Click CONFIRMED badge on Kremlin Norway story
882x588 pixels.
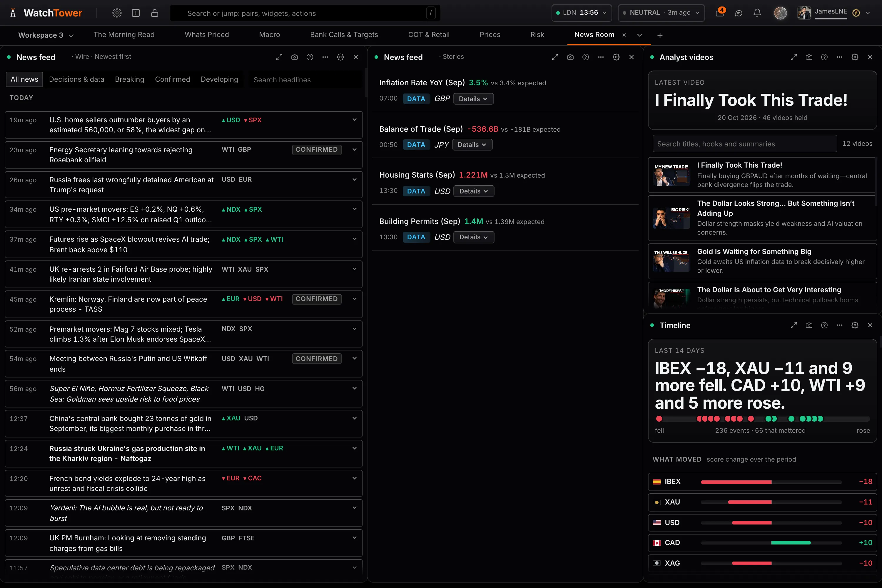click(x=317, y=299)
